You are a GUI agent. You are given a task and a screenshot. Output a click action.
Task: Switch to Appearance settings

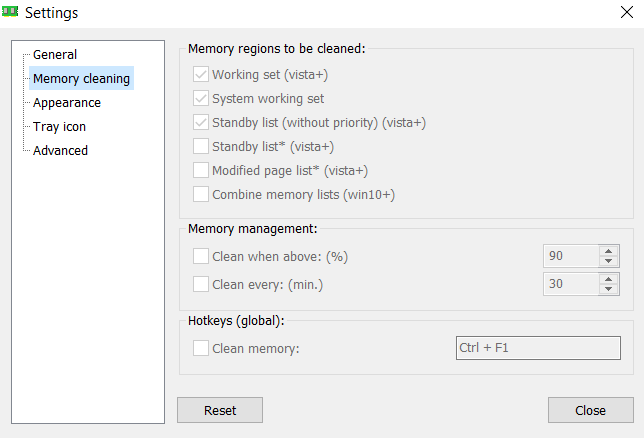click(x=67, y=103)
